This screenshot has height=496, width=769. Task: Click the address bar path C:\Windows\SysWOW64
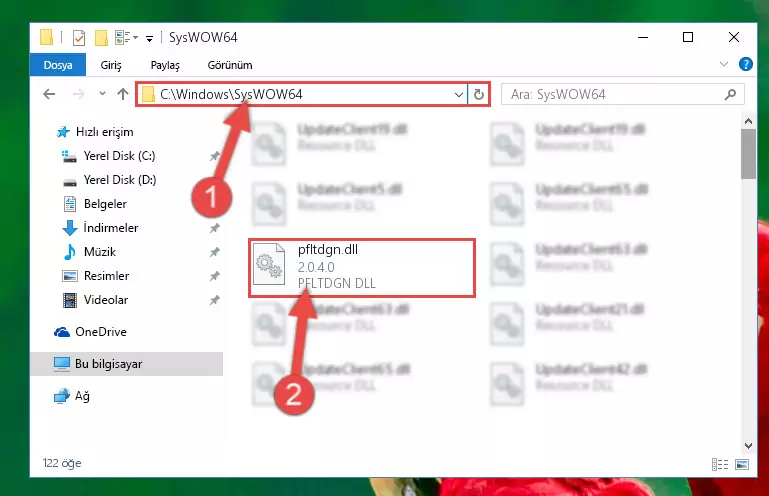tap(231, 94)
